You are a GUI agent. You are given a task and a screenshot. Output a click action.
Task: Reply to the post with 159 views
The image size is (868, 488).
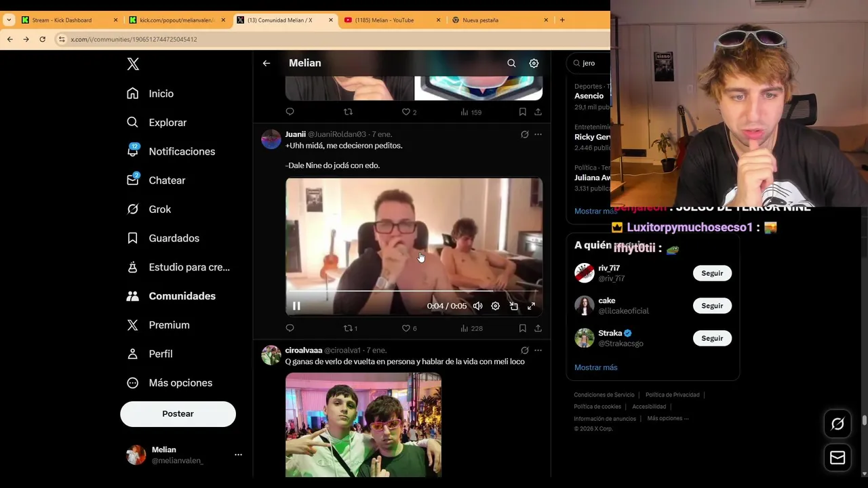tap(290, 112)
